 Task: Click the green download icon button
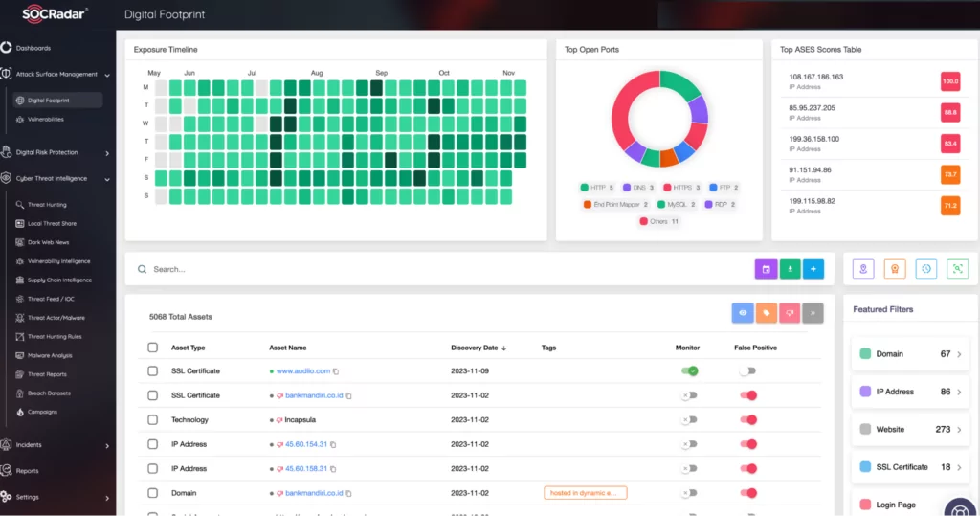coord(790,269)
